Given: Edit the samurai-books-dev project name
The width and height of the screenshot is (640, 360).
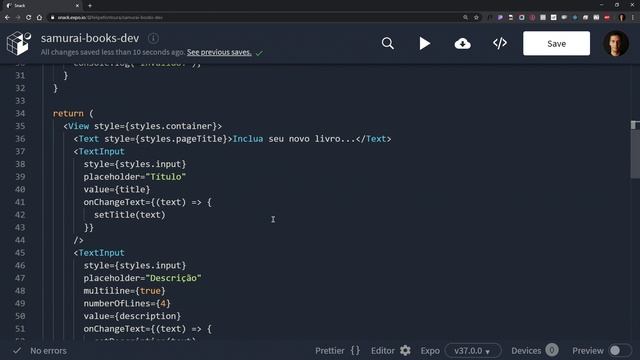Looking at the screenshot, I should pyautogui.click(x=90, y=38).
